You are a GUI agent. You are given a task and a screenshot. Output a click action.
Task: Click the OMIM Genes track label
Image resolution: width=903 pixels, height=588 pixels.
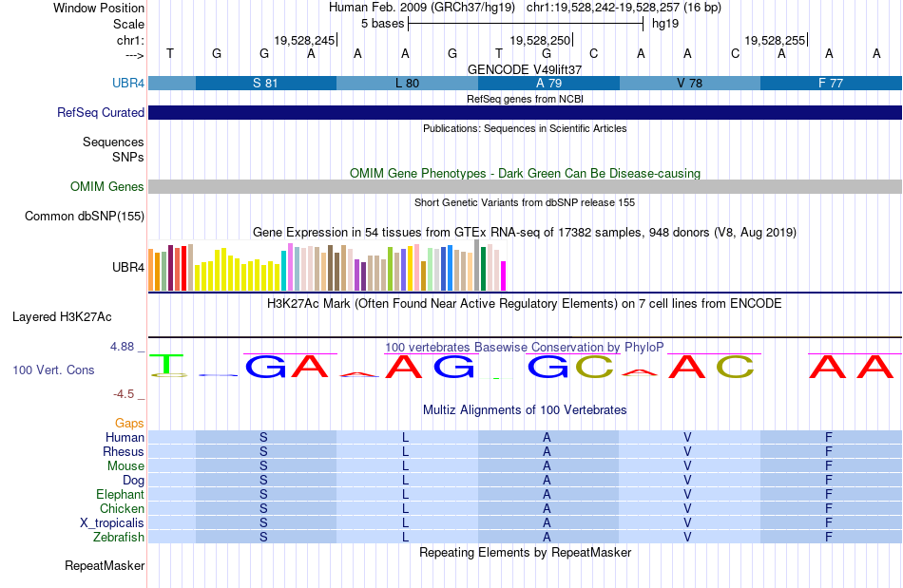tap(106, 186)
